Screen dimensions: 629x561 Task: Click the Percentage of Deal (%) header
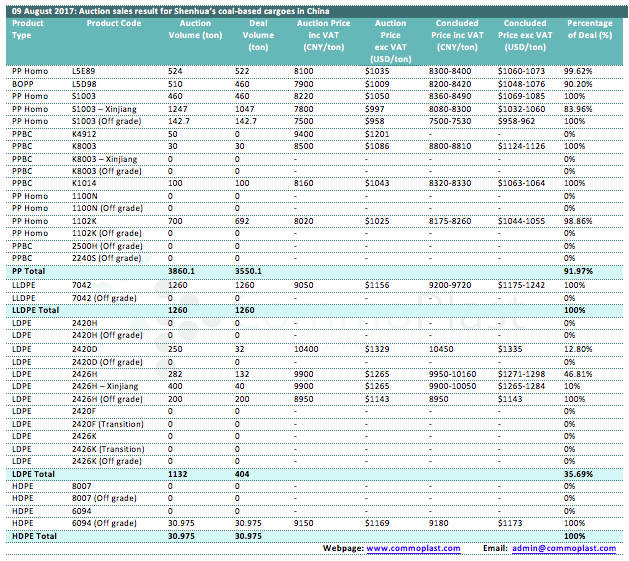click(x=590, y=29)
